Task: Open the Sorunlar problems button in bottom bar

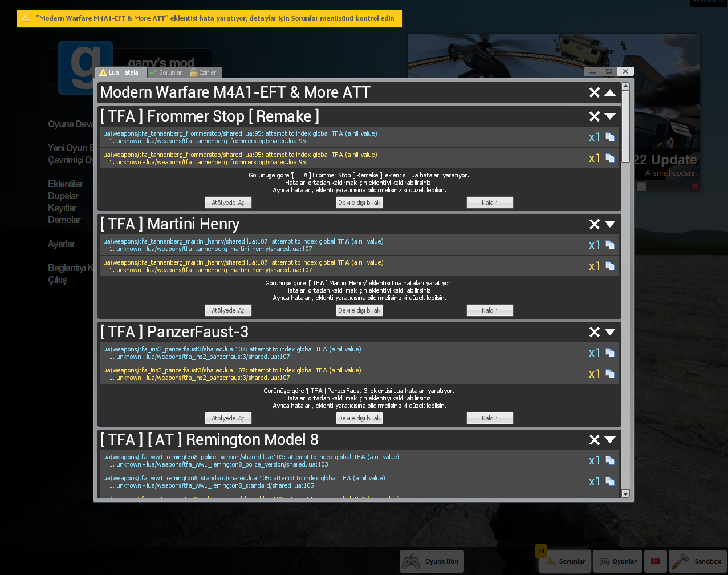Action: click(565, 561)
